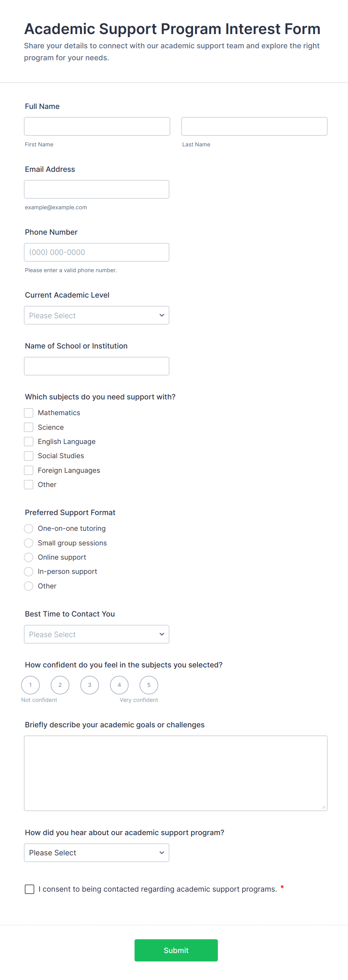Choose Online support radio button
The image size is (348, 980).
(x=28, y=557)
